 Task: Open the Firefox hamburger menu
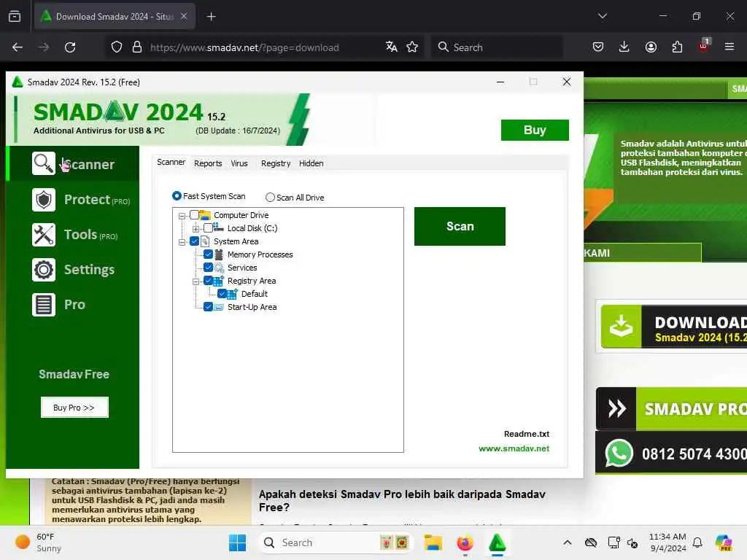click(729, 47)
